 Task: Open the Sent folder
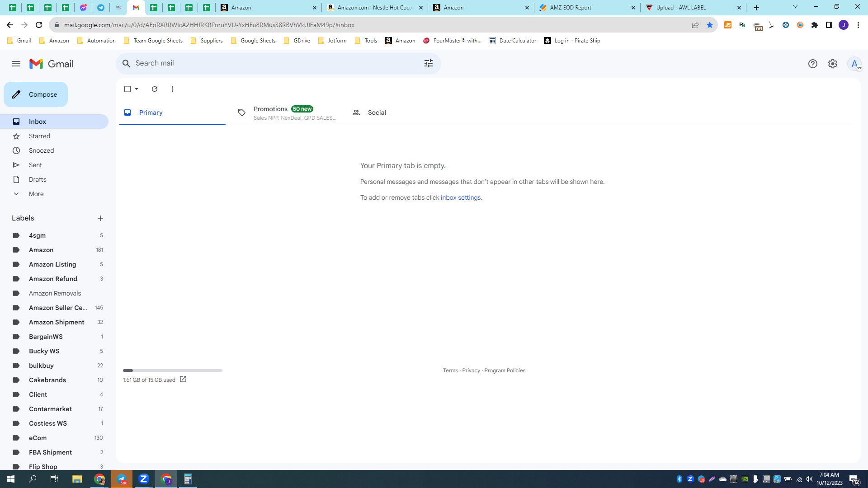[54, 165]
